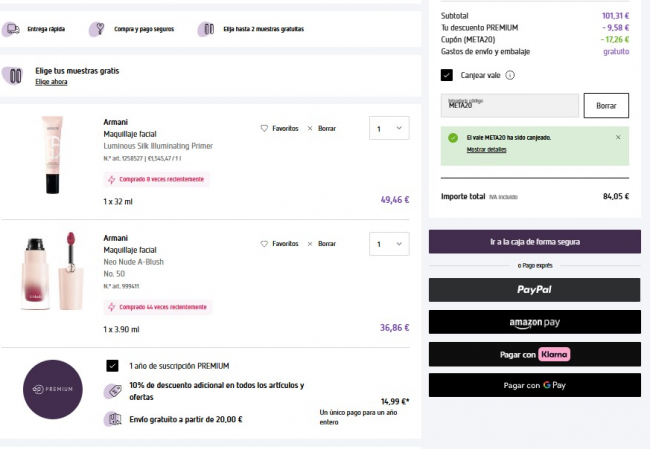Open quantity dropdown for Neo Nude A-Blush
Viewport: 650px width, 449px height.
point(389,244)
